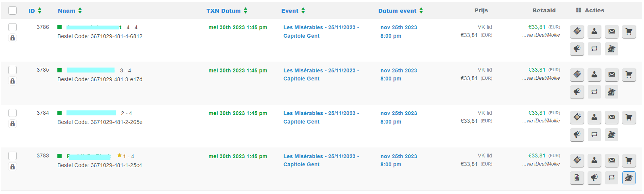This screenshot has width=644, height=194.
Task: Open the invoice document icon for ID 3783
Action: tap(577, 178)
